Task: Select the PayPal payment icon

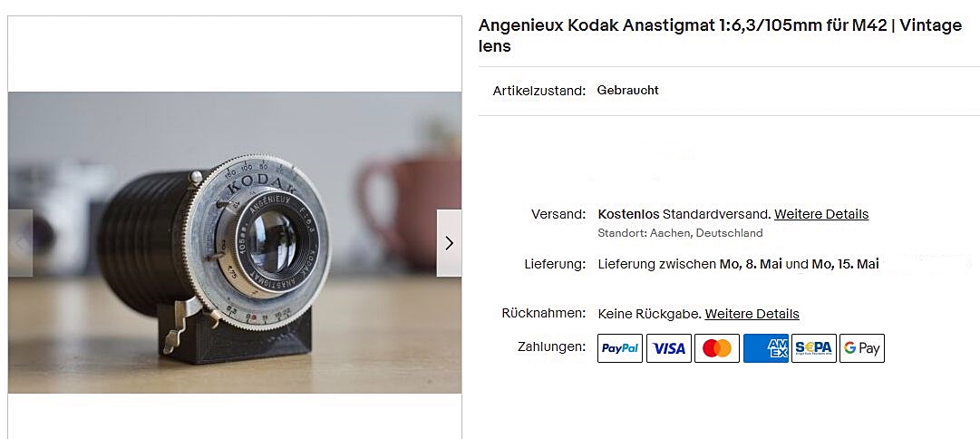Action: [620, 348]
